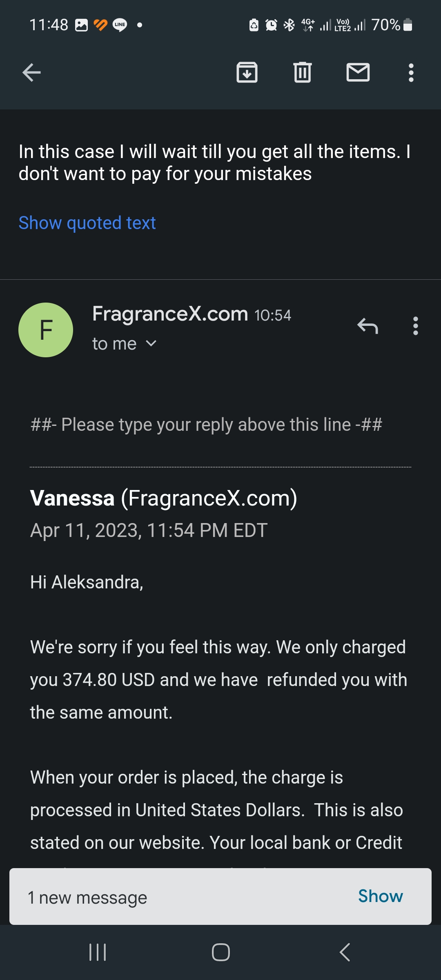441x980 pixels.
Task: Show the 1 new message
Action: (380, 897)
